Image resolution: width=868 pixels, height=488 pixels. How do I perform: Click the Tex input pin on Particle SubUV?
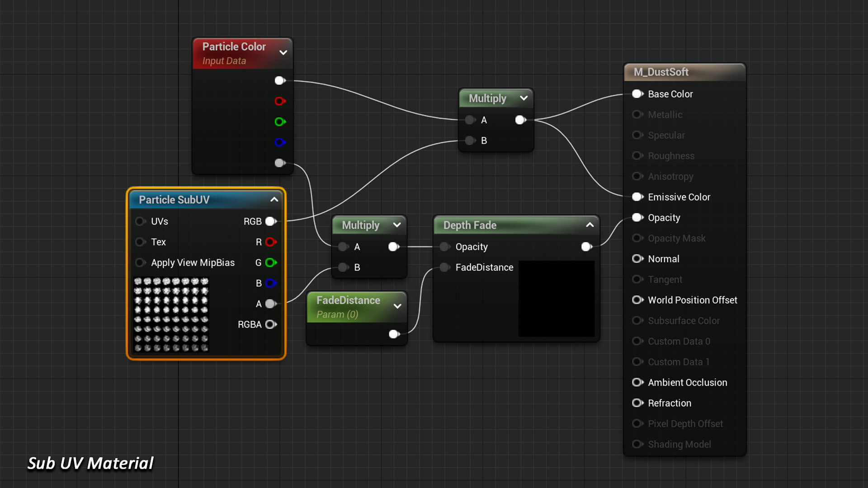[x=140, y=242]
